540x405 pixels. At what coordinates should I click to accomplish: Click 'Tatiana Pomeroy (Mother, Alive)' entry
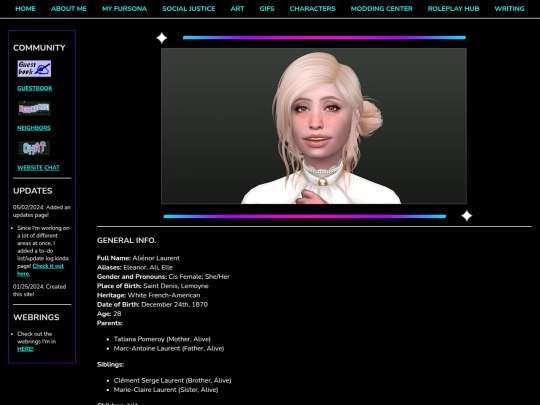coord(162,339)
